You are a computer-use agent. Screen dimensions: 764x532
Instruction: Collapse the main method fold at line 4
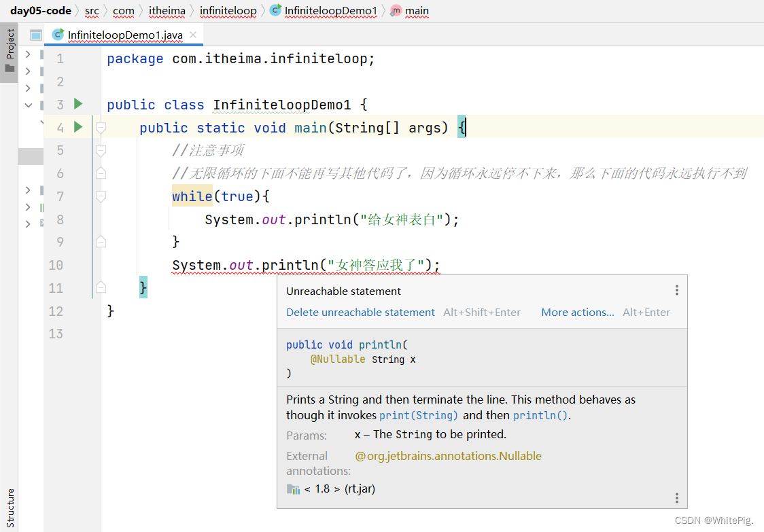click(101, 127)
